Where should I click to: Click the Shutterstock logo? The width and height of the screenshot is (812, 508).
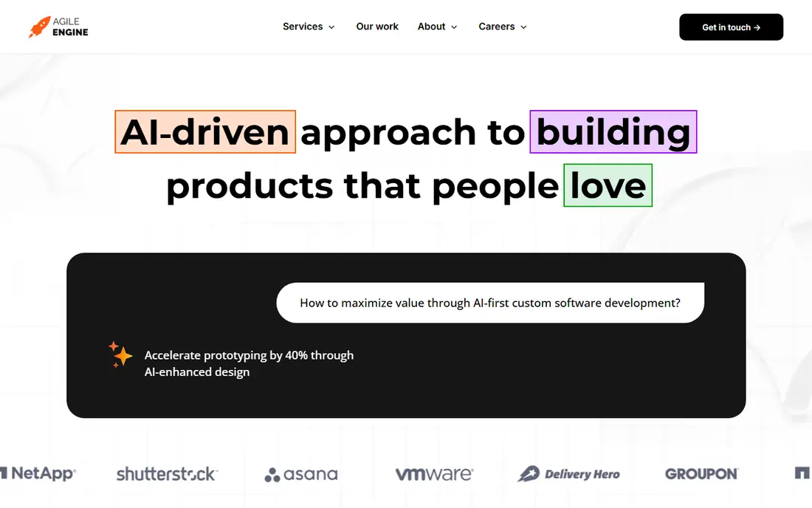(168, 474)
